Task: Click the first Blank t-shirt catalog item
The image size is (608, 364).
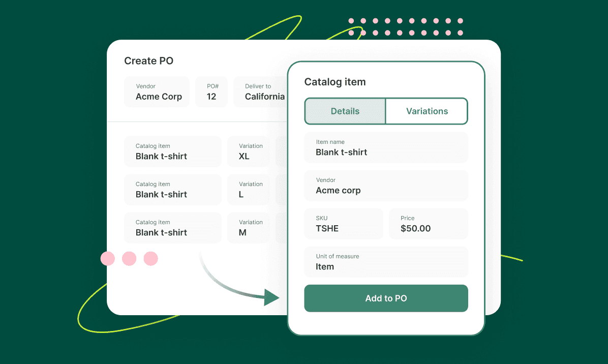Action: [x=172, y=151]
